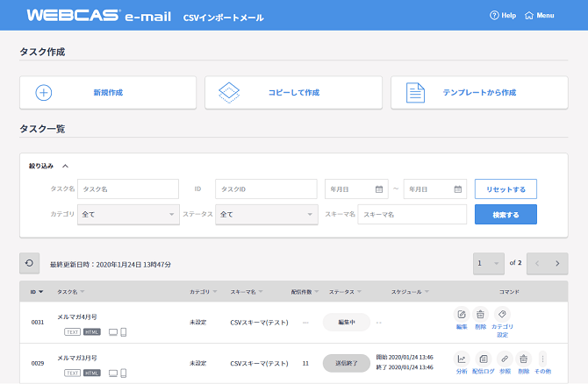Open the ステータス dropdown
The width and height of the screenshot is (588, 384).
click(267, 214)
